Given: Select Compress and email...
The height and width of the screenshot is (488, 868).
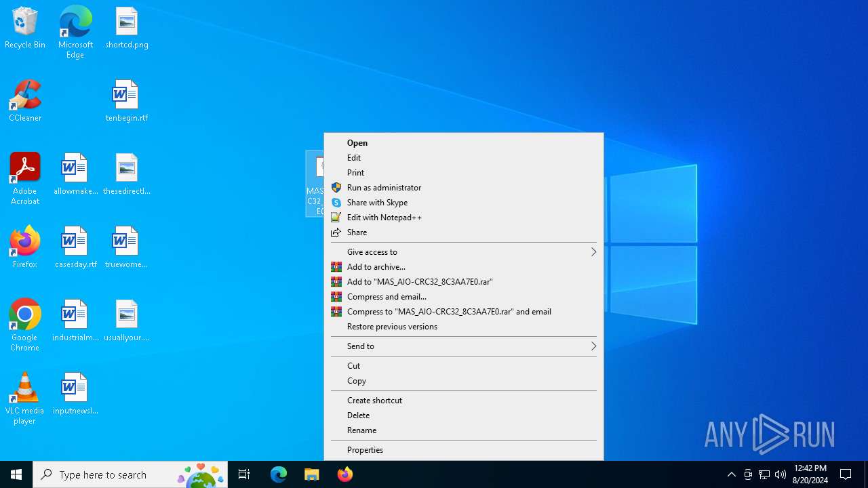Looking at the screenshot, I should [x=464, y=297].
